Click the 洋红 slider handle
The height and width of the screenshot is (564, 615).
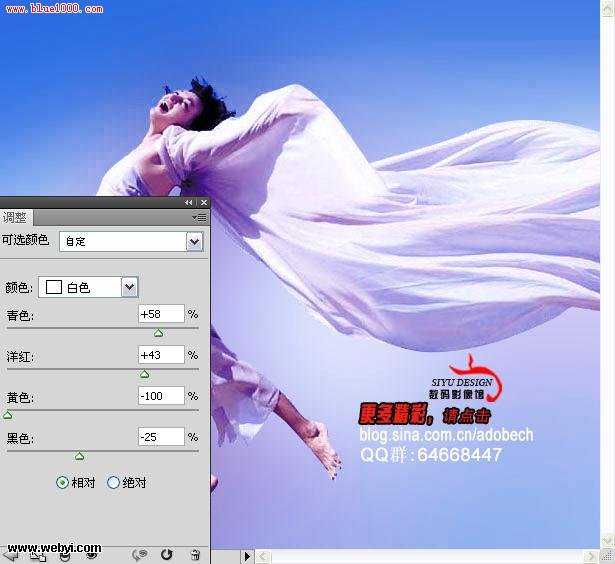[x=145, y=374]
